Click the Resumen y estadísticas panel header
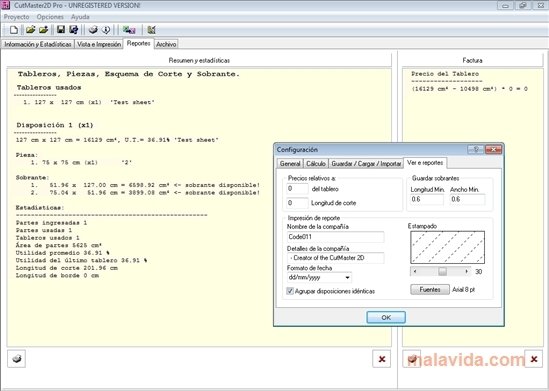Viewport: 549px width, 391px height. pos(199,60)
